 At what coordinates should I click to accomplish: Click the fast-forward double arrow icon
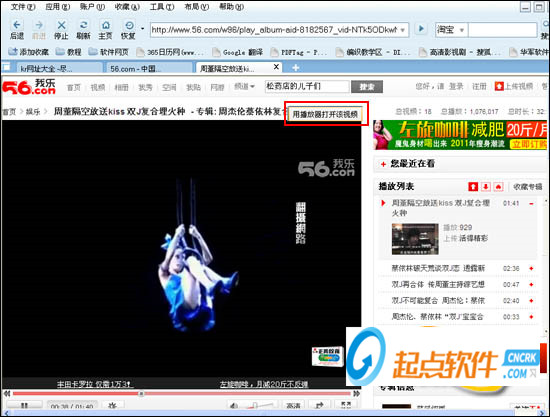coord(356,394)
